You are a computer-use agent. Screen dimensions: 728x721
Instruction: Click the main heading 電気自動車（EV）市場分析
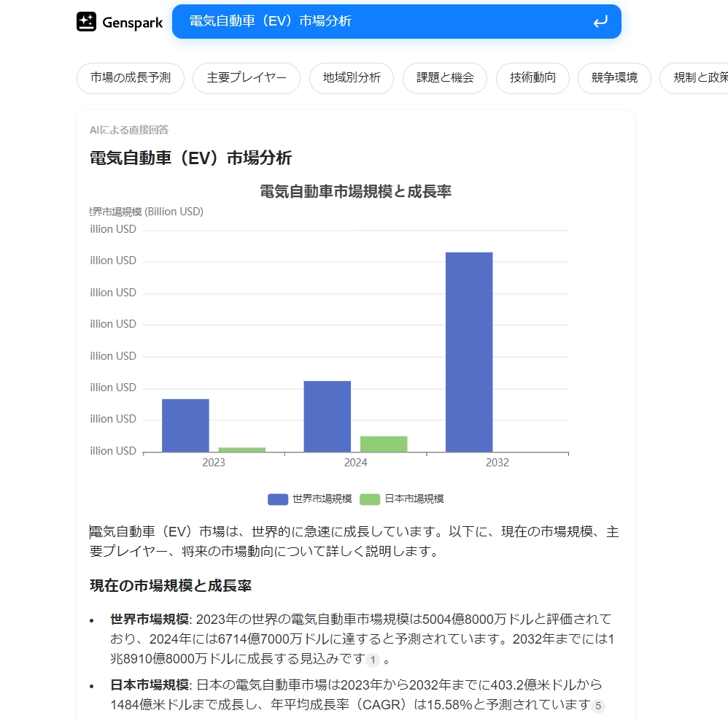point(191,158)
